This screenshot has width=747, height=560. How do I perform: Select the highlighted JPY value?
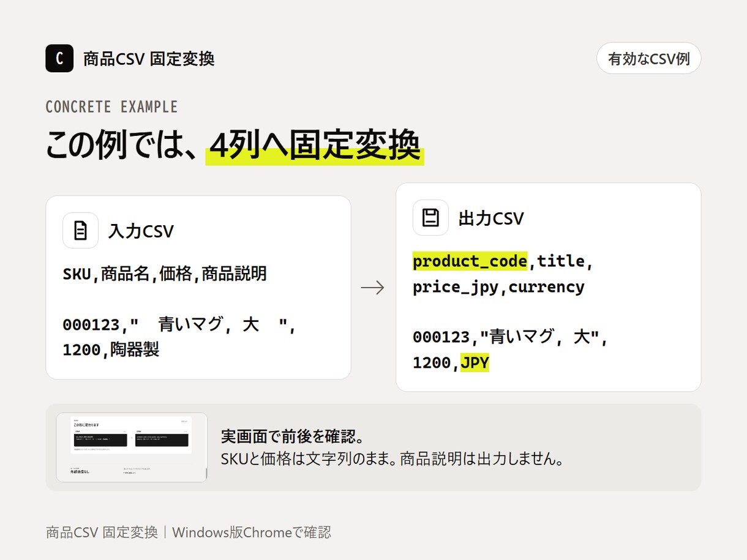(x=475, y=363)
